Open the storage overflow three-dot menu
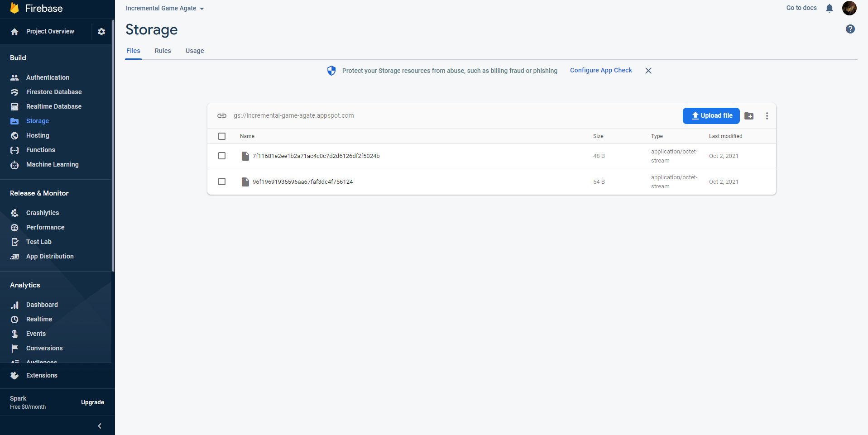Viewport: 868px width, 435px height. coord(767,116)
